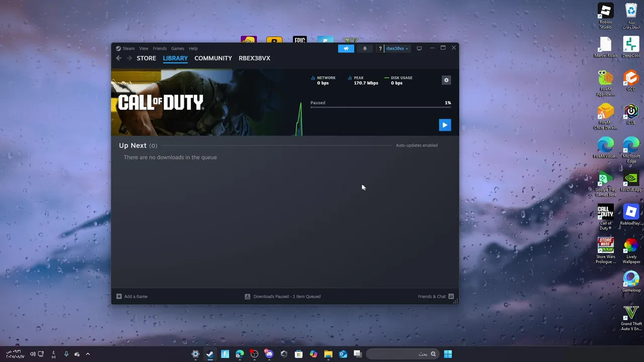Open Friends & Chat panel
Screen dimensions: 644x362
tap(436, 297)
